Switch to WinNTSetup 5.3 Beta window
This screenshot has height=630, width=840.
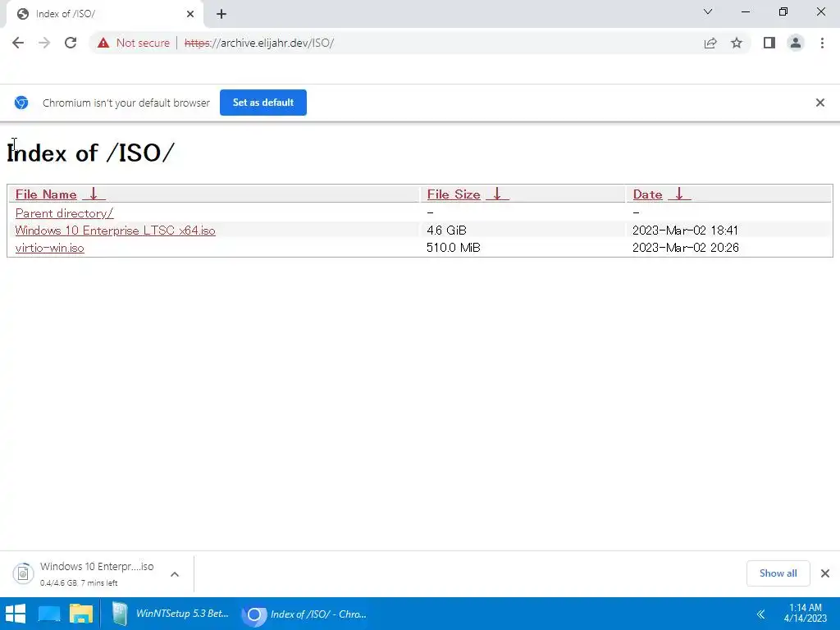pyautogui.click(x=170, y=614)
